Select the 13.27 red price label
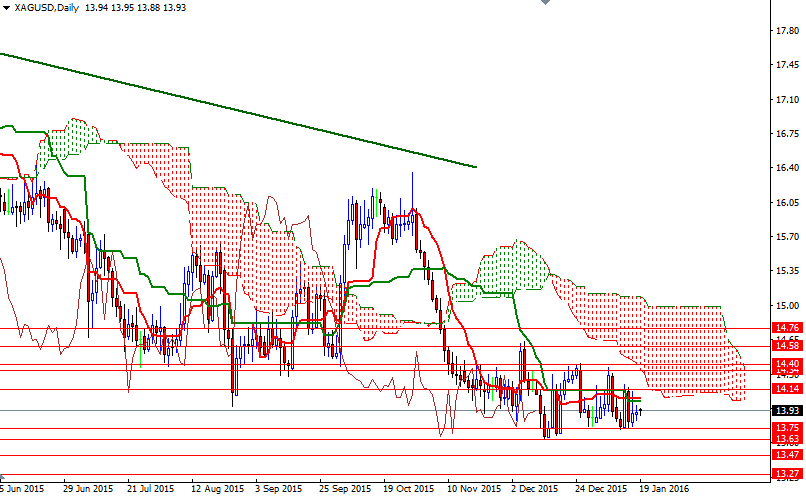 (787, 474)
